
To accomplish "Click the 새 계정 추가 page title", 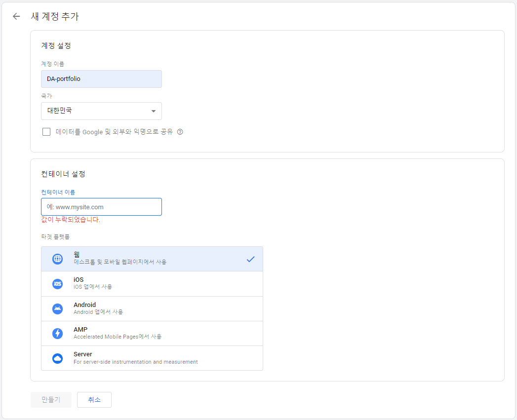I will 55,16.
